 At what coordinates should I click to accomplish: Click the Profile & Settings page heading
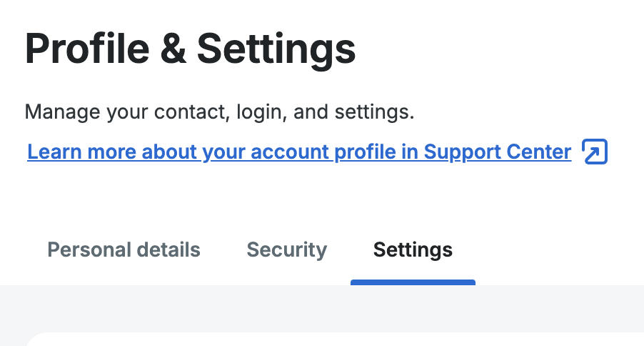point(190,49)
